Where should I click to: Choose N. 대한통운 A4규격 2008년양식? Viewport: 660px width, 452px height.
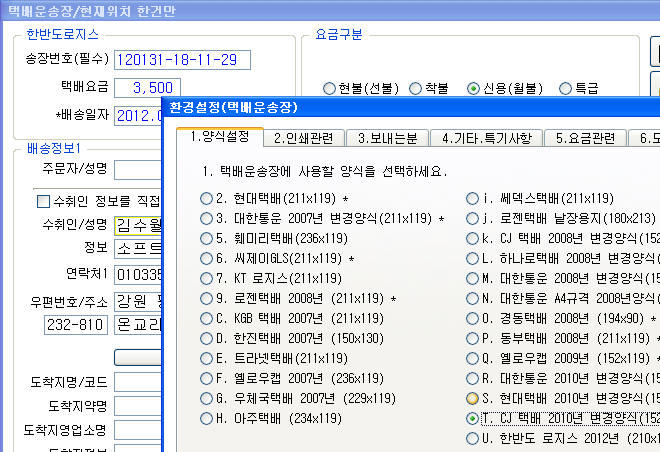coord(472,298)
